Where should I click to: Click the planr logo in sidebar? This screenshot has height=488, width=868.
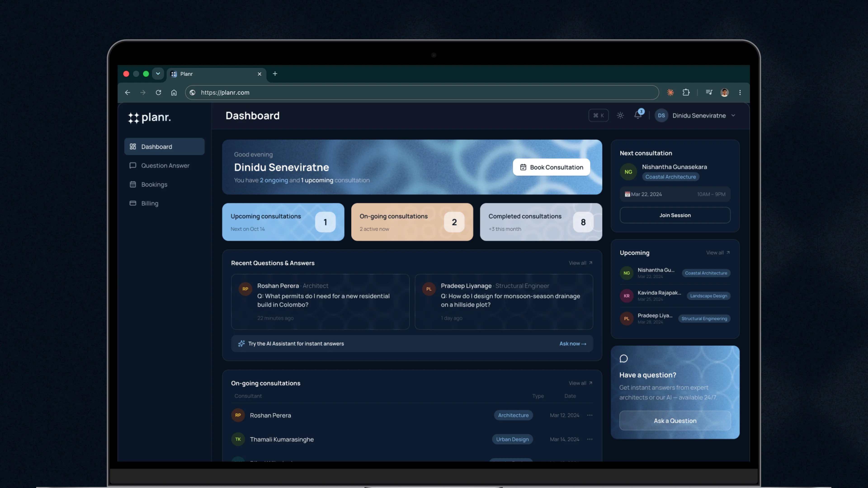(x=149, y=117)
